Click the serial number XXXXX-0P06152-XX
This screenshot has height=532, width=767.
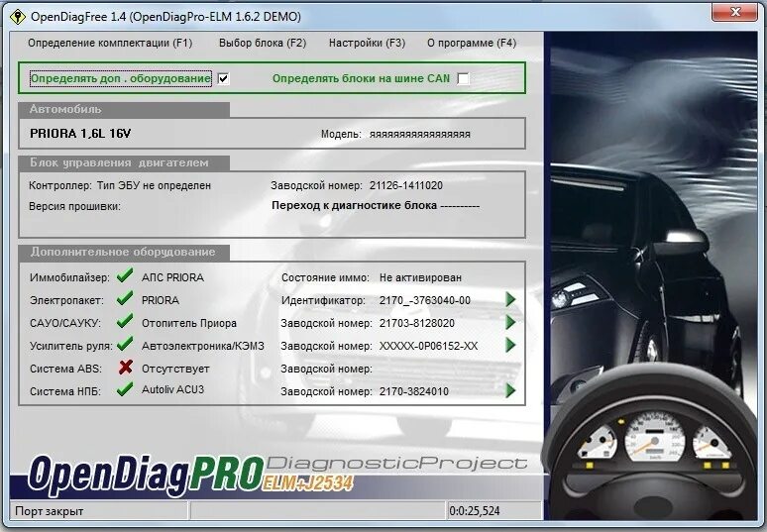pyautogui.click(x=428, y=346)
